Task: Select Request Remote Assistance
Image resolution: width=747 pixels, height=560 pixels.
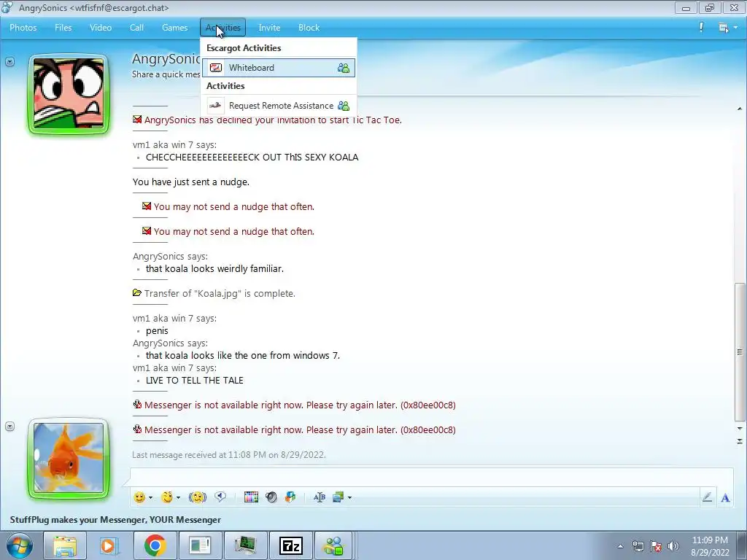Action: (279, 106)
